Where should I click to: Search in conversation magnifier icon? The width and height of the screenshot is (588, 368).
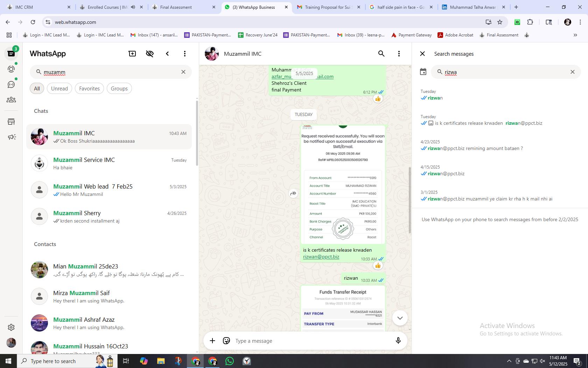pyautogui.click(x=381, y=54)
